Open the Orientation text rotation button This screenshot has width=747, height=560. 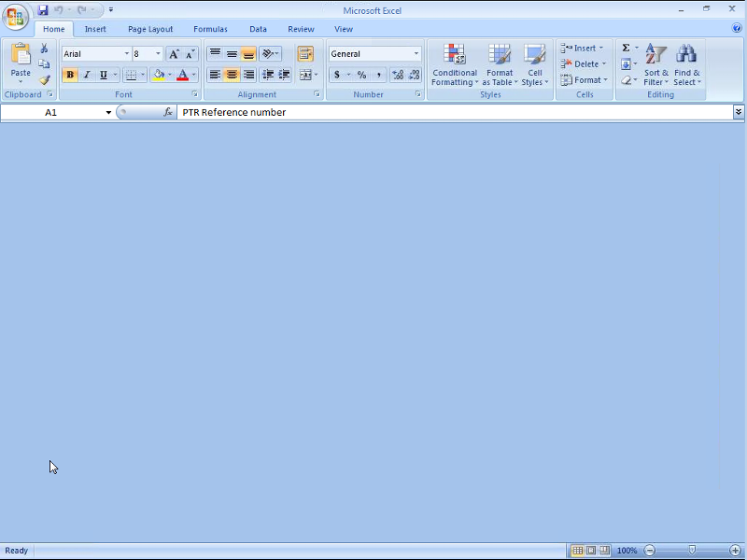point(270,53)
